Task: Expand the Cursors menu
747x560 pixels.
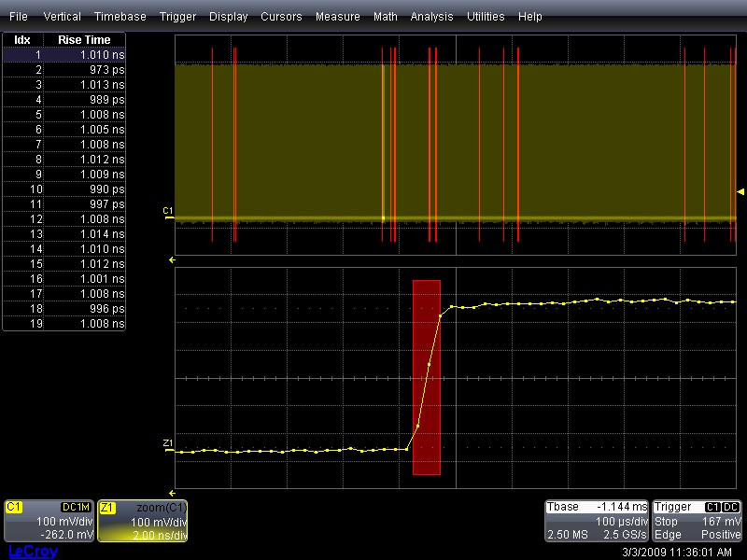Action: pyautogui.click(x=281, y=17)
